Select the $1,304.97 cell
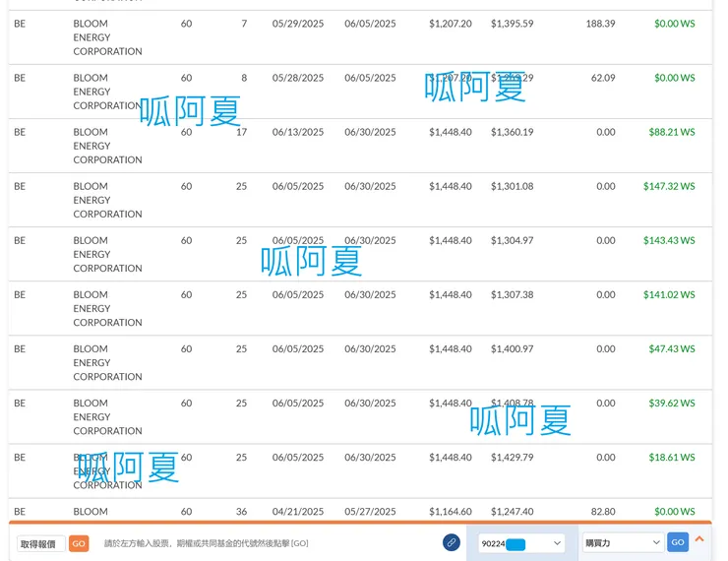The height and width of the screenshot is (561, 728). pyautogui.click(x=513, y=240)
